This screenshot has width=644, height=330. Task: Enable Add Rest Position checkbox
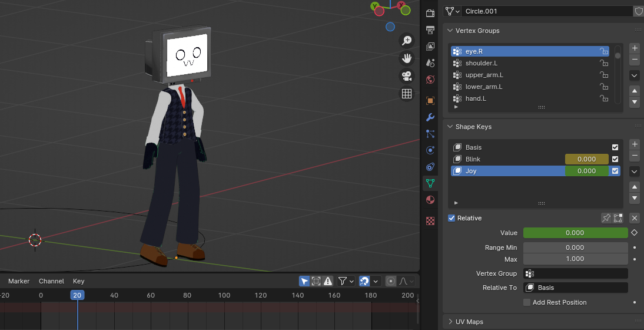(527, 302)
